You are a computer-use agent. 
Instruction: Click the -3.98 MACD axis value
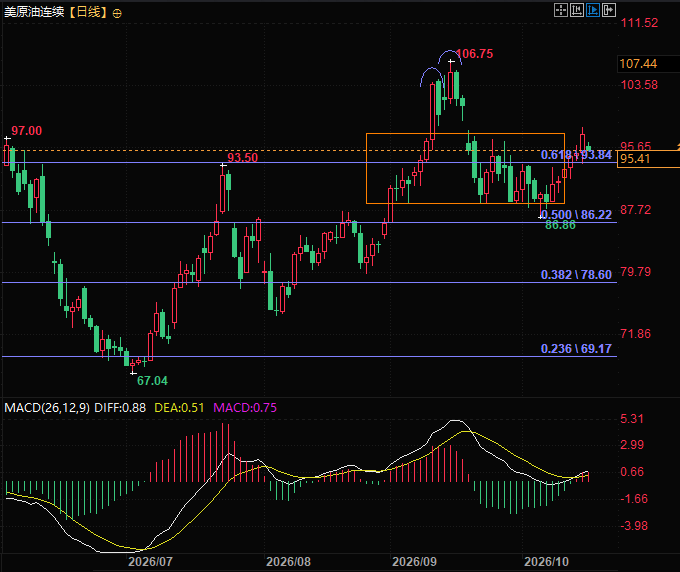(x=634, y=526)
